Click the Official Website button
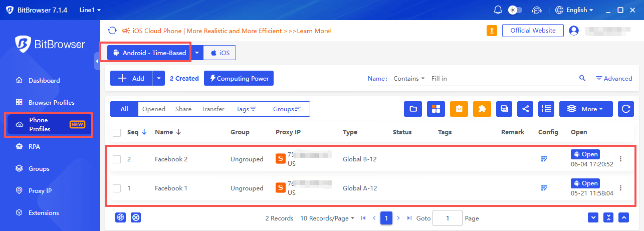Image resolution: width=644 pixels, height=231 pixels. (x=533, y=31)
